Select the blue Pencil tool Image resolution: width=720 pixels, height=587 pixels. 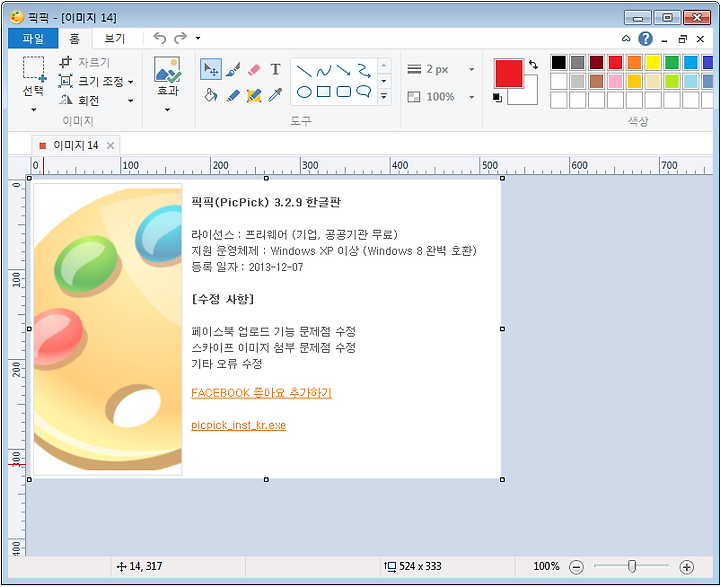coord(233,96)
